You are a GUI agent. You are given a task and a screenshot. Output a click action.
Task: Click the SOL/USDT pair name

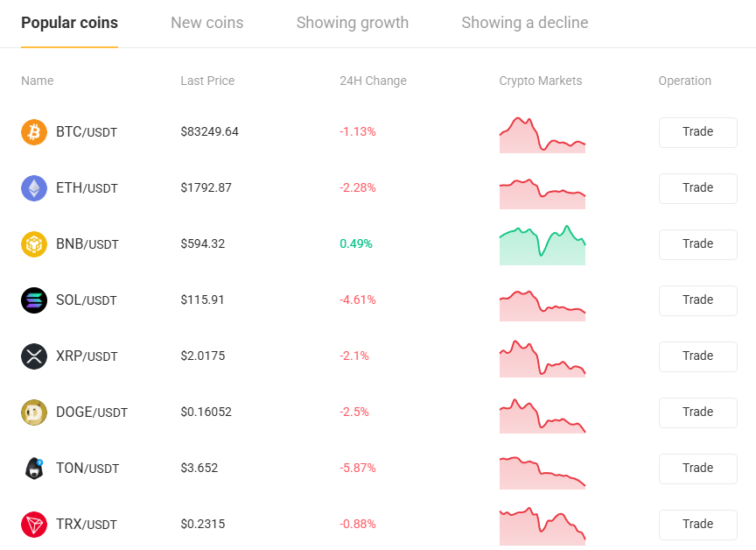point(87,300)
